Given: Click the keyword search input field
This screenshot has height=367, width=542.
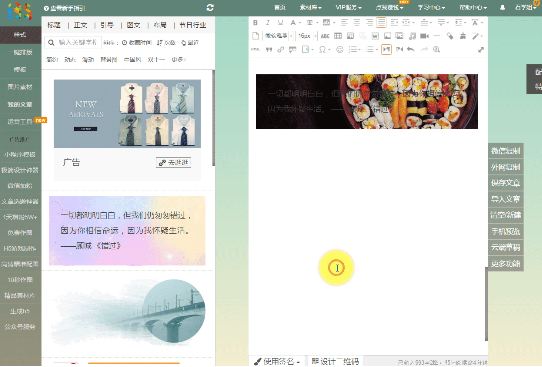Looking at the screenshot, I should tap(73, 43).
